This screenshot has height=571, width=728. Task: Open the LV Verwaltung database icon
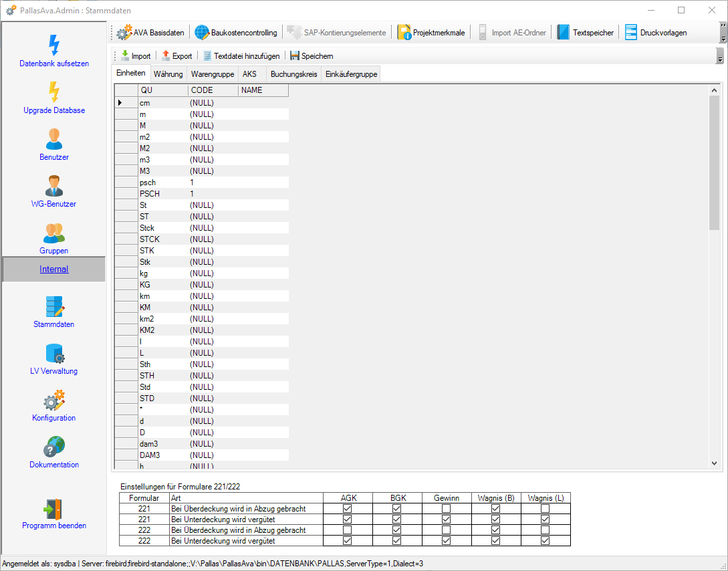pyautogui.click(x=54, y=354)
